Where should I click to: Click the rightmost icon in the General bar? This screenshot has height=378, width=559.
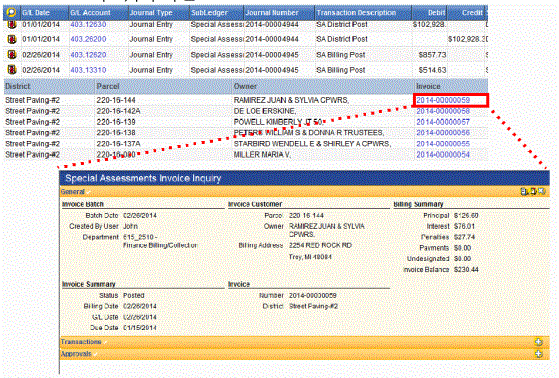tap(542, 191)
